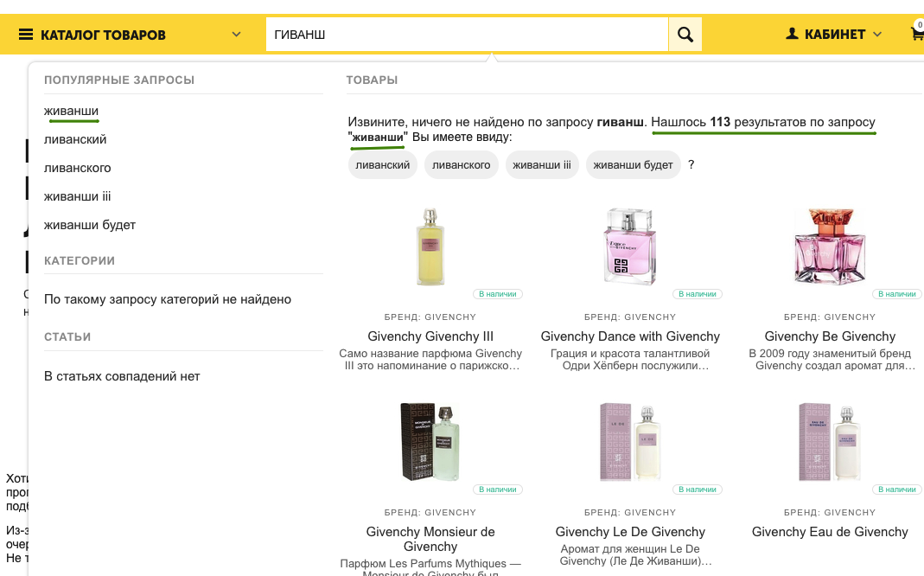Open the Eau de Givenchy product image

[x=830, y=442]
